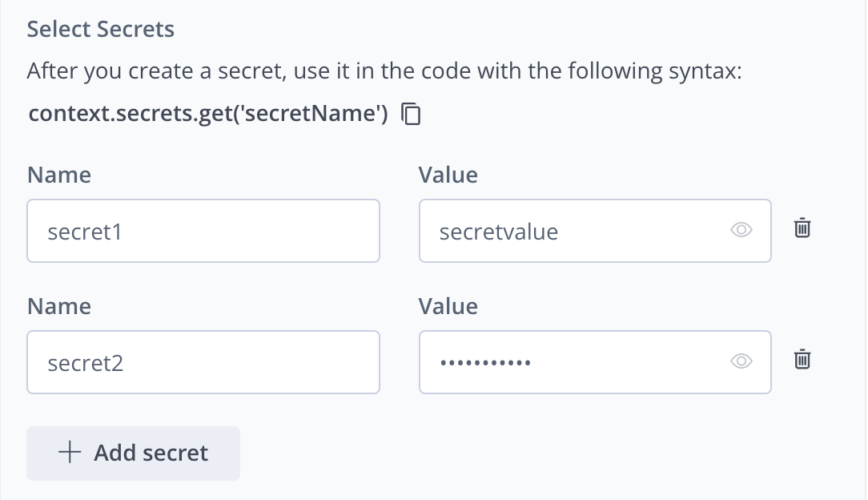Screen dimensions: 868x500
Task: Click the 'After you create a secret' description
Action: tap(385, 72)
